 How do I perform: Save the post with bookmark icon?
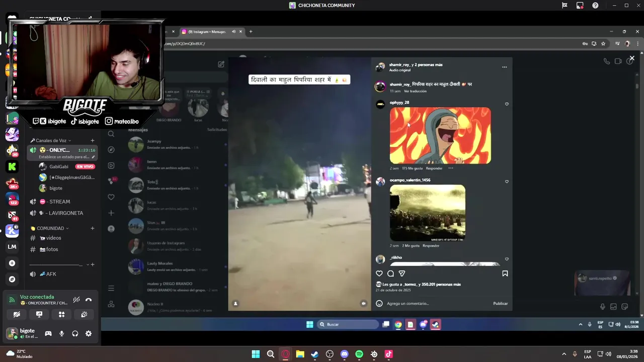coord(505,274)
